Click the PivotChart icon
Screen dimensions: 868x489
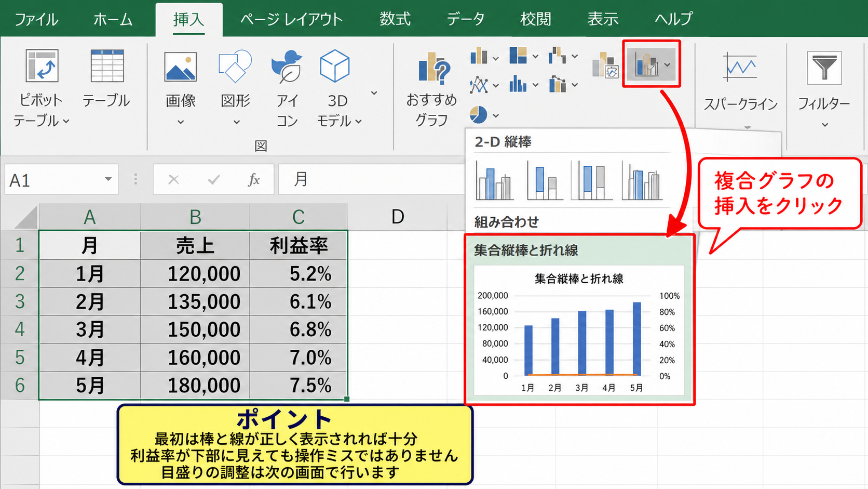coord(605,65)
